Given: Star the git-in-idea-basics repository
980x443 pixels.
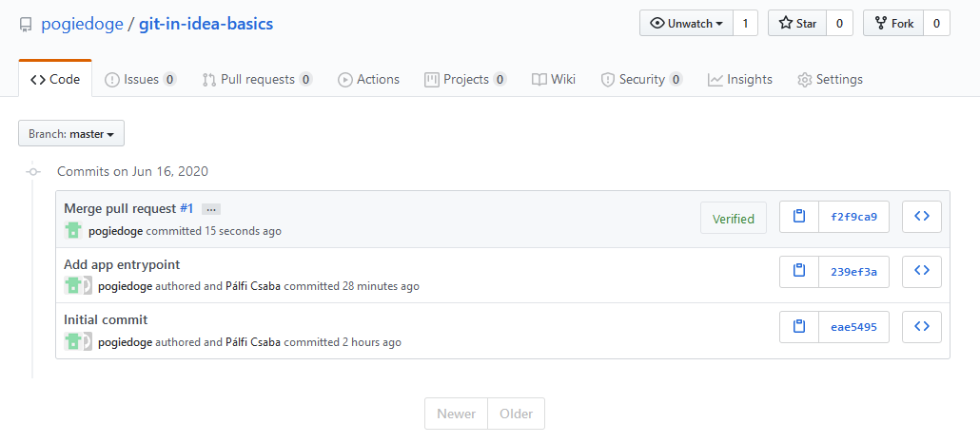Looking at the screenshot, I should tap(797, 23).
